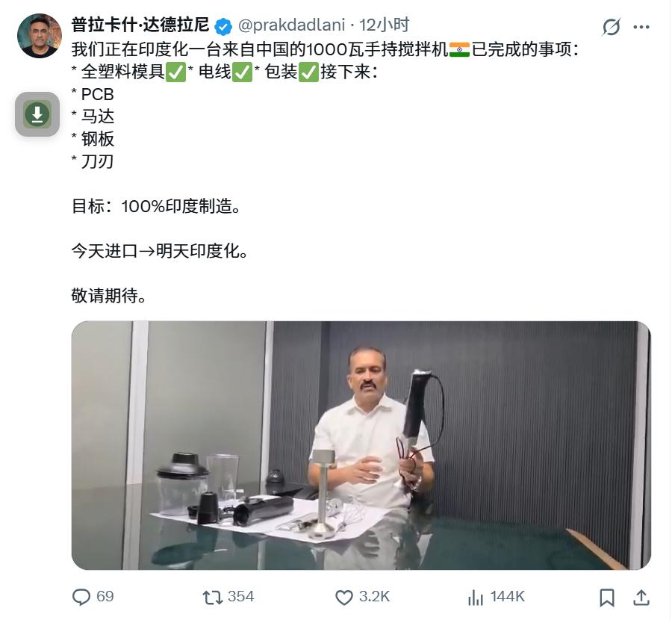Click the reply comment icon
Image resolution: width=672 pixels, height=620 pixels.
[x=81, y=597]
